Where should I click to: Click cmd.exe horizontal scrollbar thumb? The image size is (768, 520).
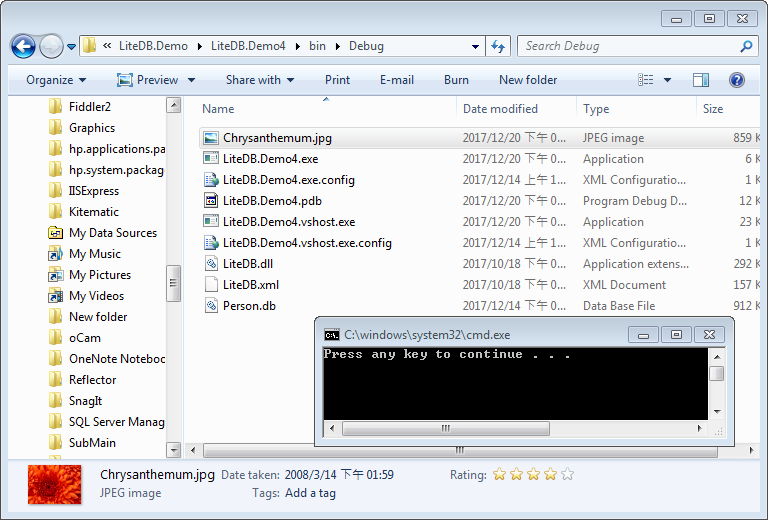445,428
